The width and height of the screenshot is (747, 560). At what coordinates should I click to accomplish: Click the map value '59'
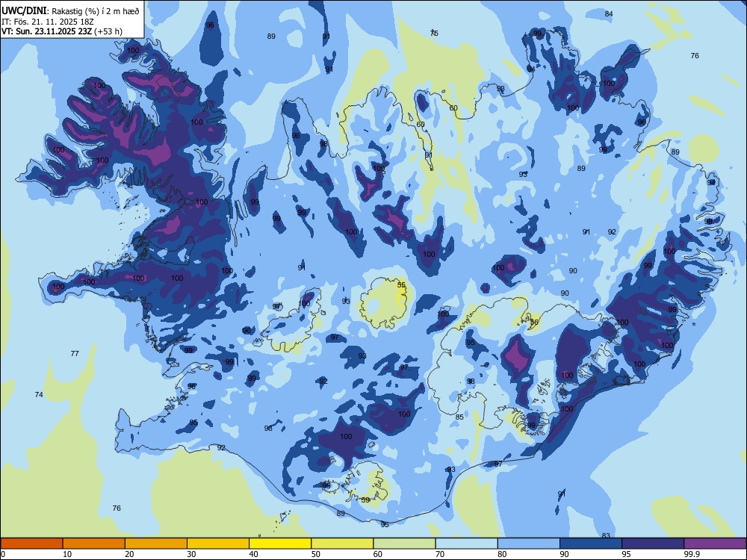(365, 500)
